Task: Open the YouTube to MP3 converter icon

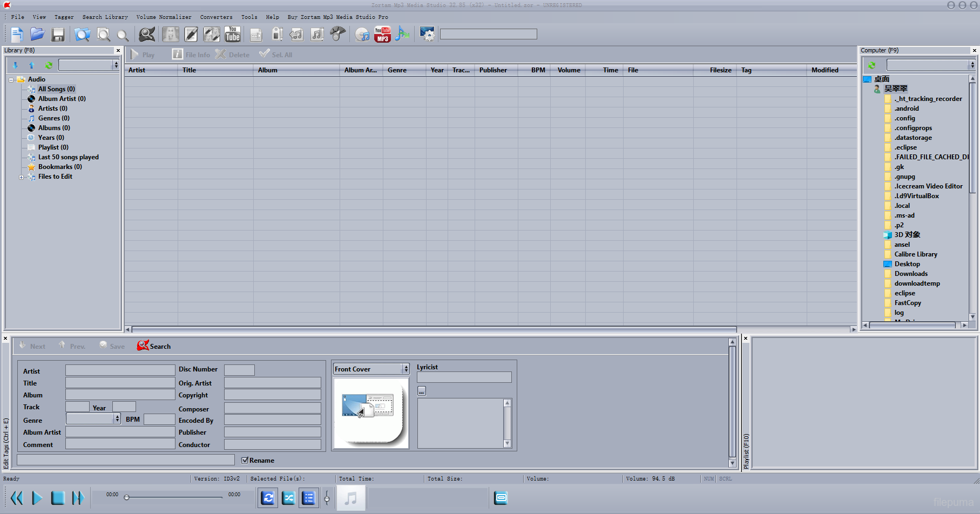Action: click(382, 34)
